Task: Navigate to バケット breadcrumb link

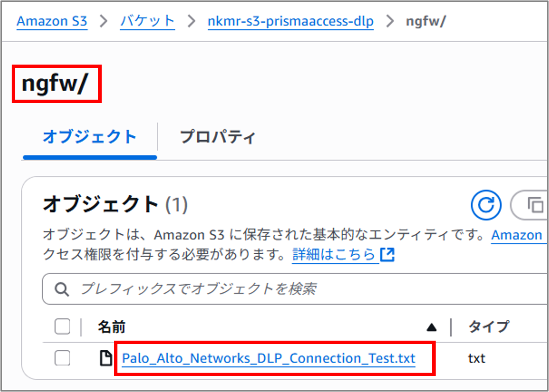Action: click(147, 21)
